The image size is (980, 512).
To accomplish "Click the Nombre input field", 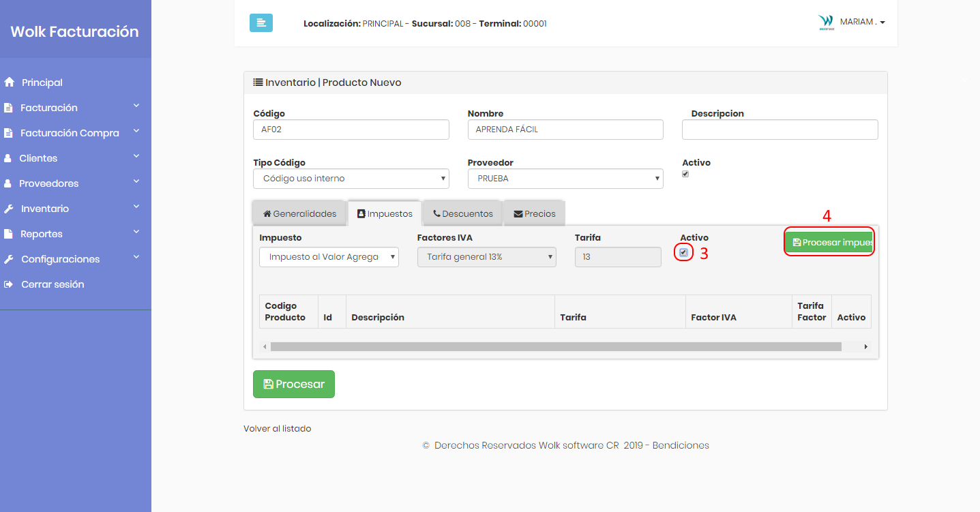I will coord(565,130).
